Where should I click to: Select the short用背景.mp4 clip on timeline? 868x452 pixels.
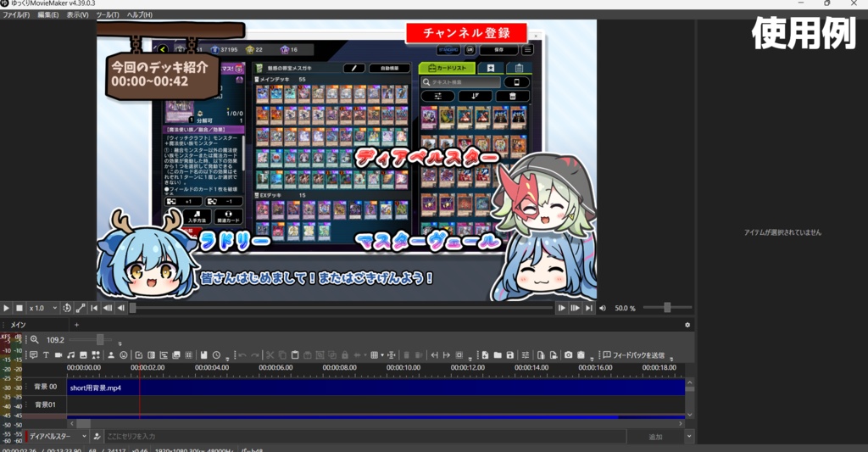[376, 388]
